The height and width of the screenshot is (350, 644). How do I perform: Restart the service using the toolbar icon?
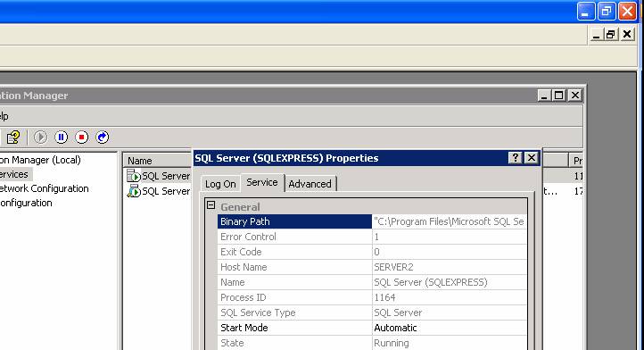coord(103,137)
